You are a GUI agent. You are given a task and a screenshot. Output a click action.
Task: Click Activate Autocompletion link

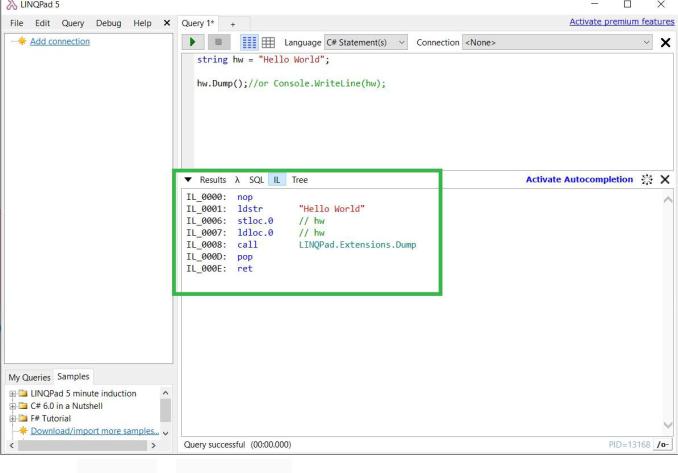(579, 179)
